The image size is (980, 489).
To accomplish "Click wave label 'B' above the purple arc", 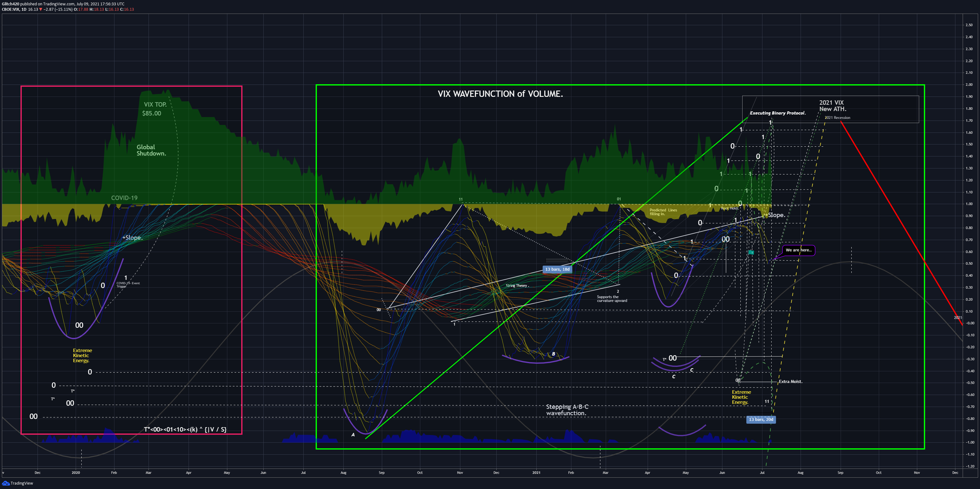I will pos(553,354).
